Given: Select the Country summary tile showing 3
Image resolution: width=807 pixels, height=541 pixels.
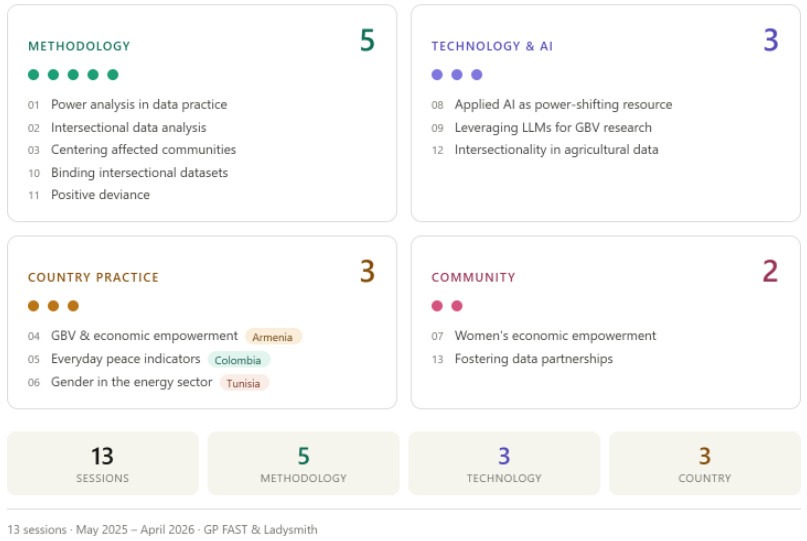Looking at the screenshot, I should (705, 463).
